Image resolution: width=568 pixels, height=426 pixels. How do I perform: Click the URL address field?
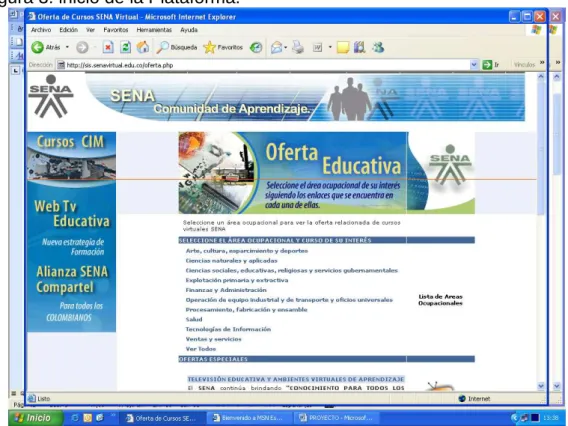click(266, 65)
